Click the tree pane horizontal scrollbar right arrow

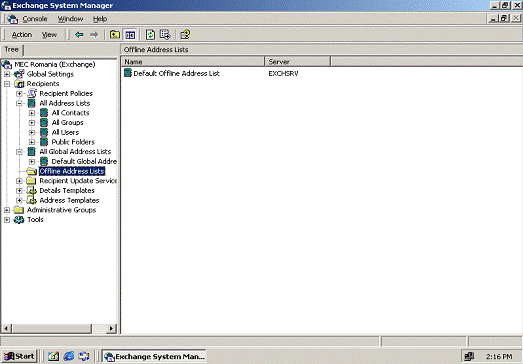tap(111, 328)
